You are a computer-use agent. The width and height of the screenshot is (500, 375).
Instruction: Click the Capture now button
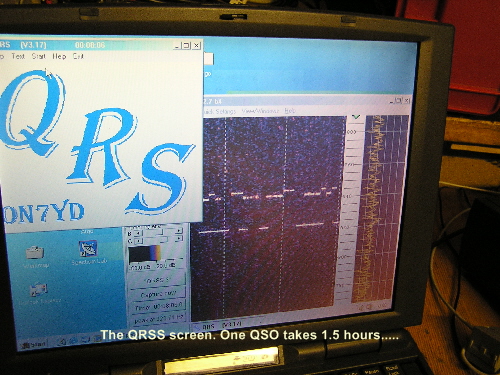click(158, 294)
